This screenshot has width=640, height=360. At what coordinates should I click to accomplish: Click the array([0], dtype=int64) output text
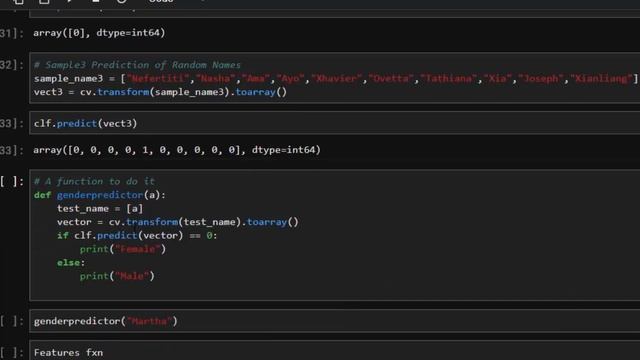(x=99, y=33)
